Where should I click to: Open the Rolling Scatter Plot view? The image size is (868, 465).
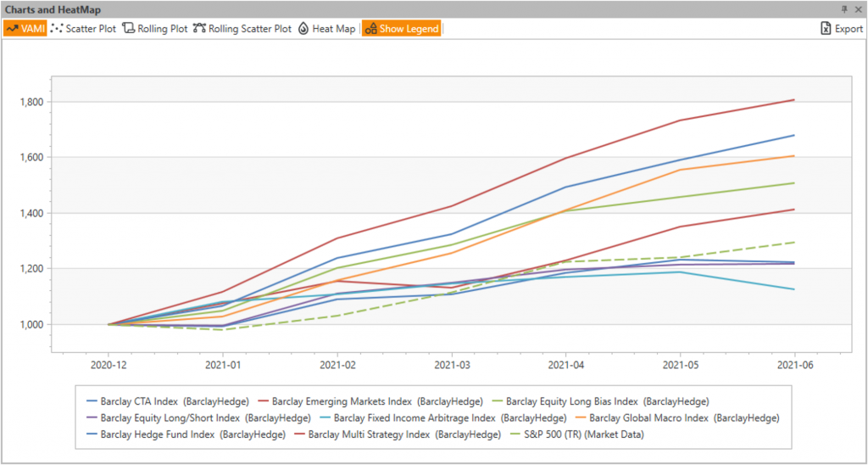242,29
